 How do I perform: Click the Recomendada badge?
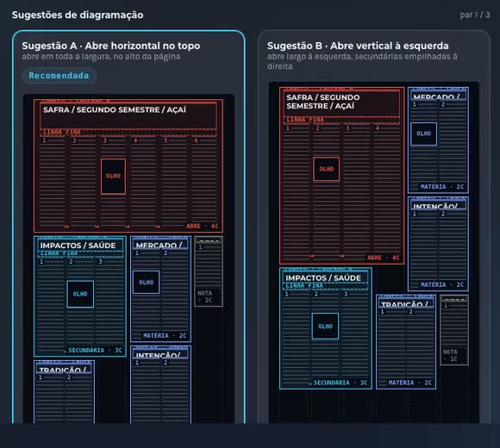(x=59, y=76)
